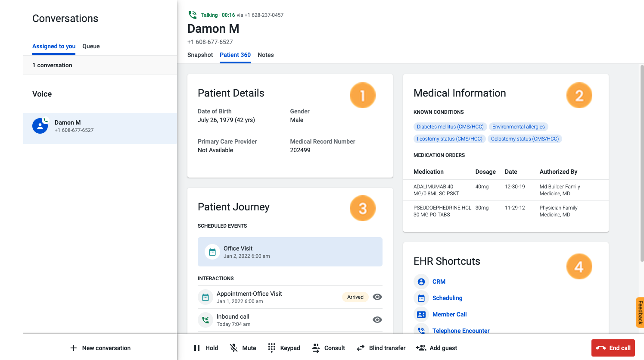Add guest to the call

point(436,348)
